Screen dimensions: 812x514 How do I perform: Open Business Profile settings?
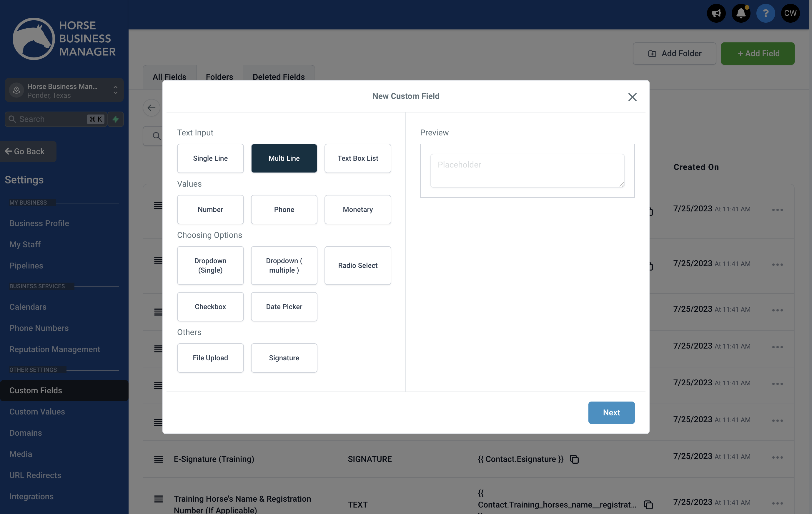[39, 223]
